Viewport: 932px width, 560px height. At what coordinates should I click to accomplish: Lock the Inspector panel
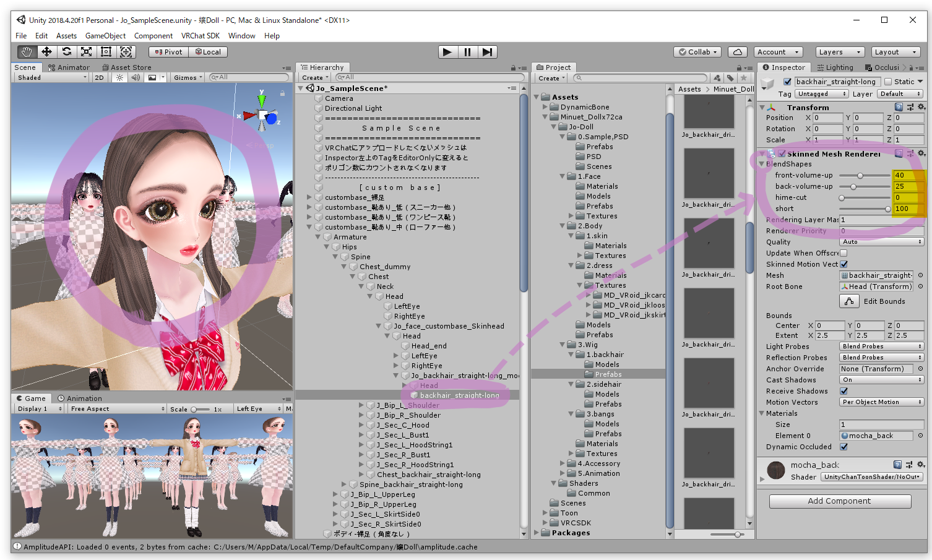pyautogui.click(x=911, y=67)
